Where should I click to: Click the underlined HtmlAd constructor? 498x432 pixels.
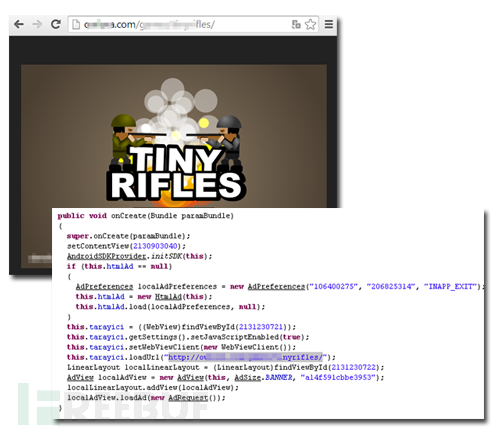168,297
